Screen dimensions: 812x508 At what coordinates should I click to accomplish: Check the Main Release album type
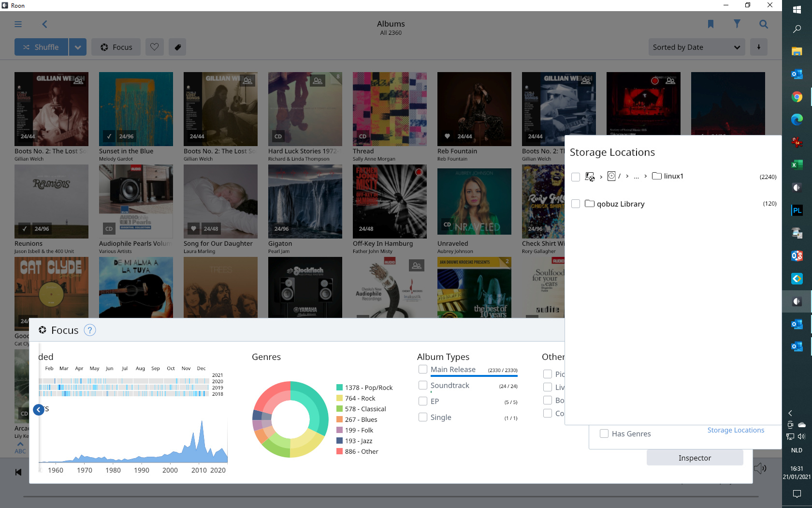click(423, 369)
